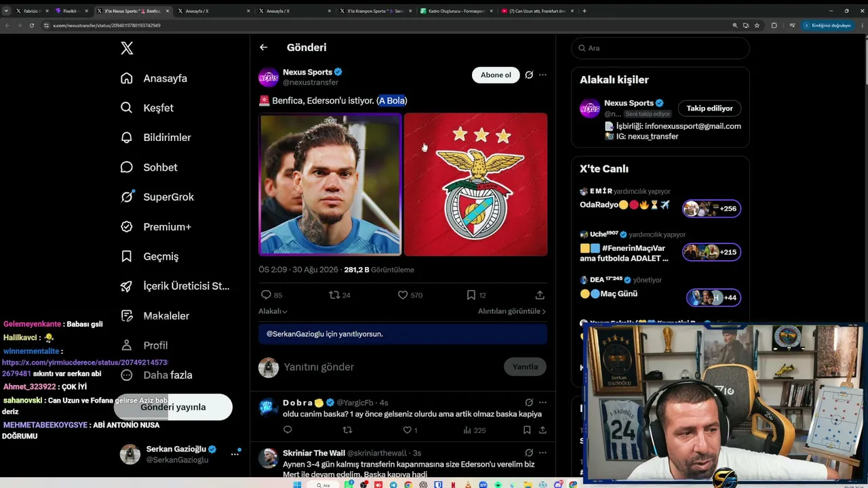
Task: Bookmark the post with 12 bookmarks
Action: point(476,295)
